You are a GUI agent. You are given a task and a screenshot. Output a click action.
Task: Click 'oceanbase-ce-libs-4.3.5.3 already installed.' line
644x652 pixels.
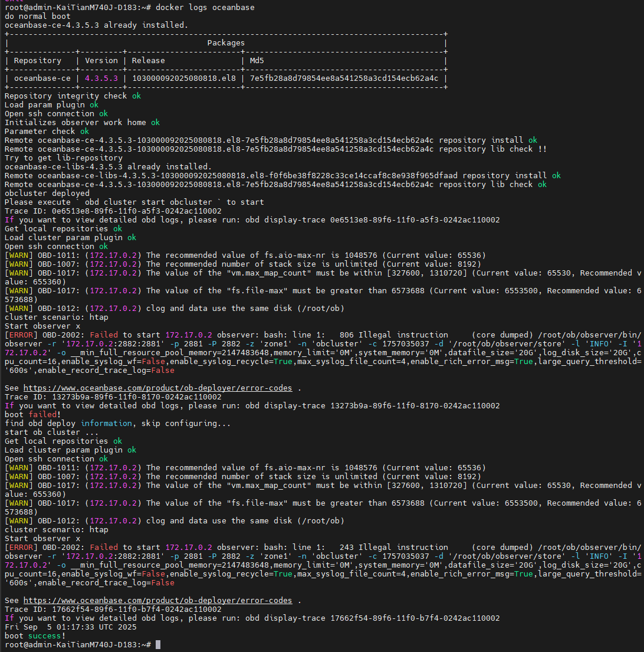click(x=108, y=167)
